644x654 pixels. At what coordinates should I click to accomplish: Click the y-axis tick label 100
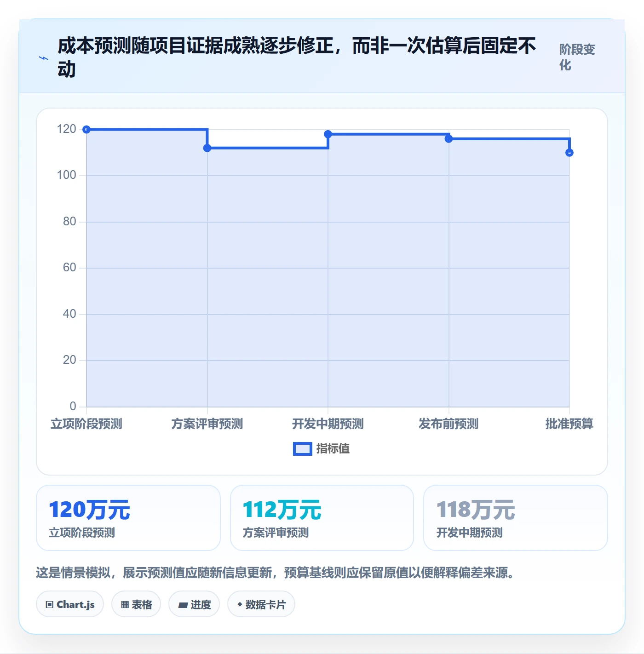(67, 175)
